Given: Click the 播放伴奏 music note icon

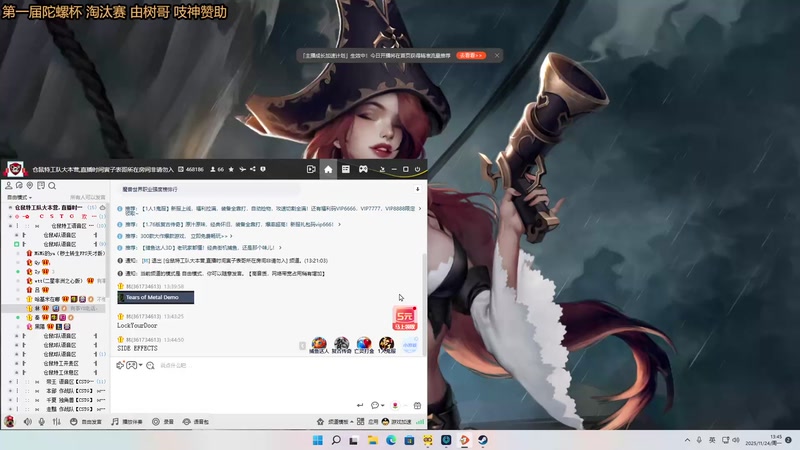Looking at the screenshot, I should tap(115, 421).
